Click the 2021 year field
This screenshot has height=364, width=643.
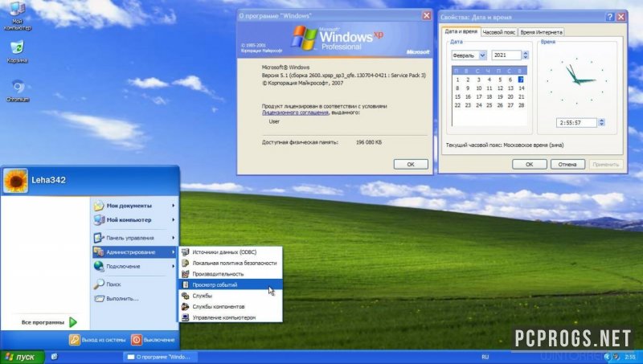coord(506,55)
